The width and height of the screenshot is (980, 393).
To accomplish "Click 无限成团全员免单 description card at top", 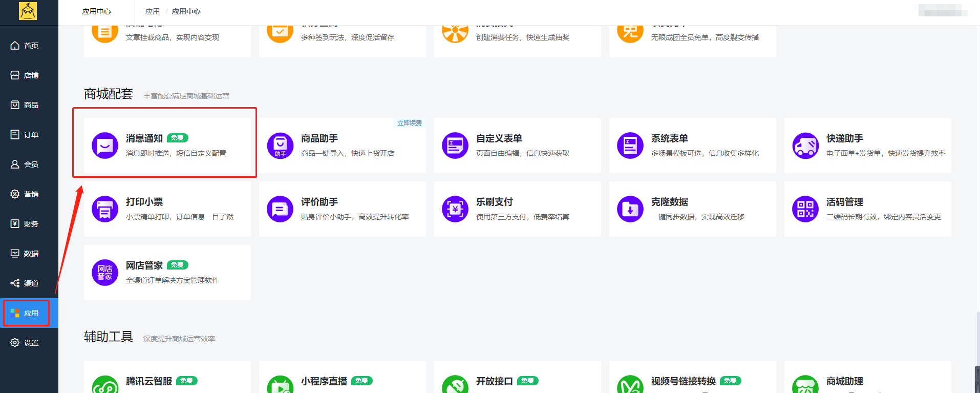I will pyautogui.click(x=693, y=41).
